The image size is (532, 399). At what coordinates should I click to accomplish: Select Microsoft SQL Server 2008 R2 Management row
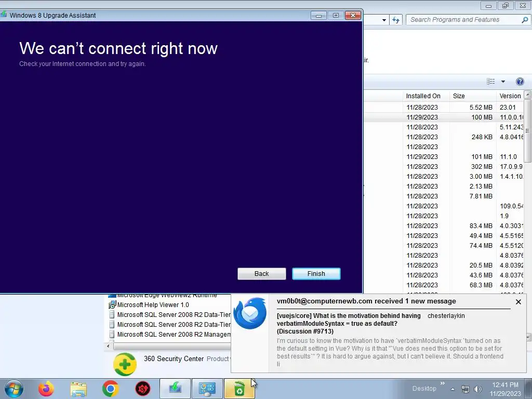click(x=174, y=334)
